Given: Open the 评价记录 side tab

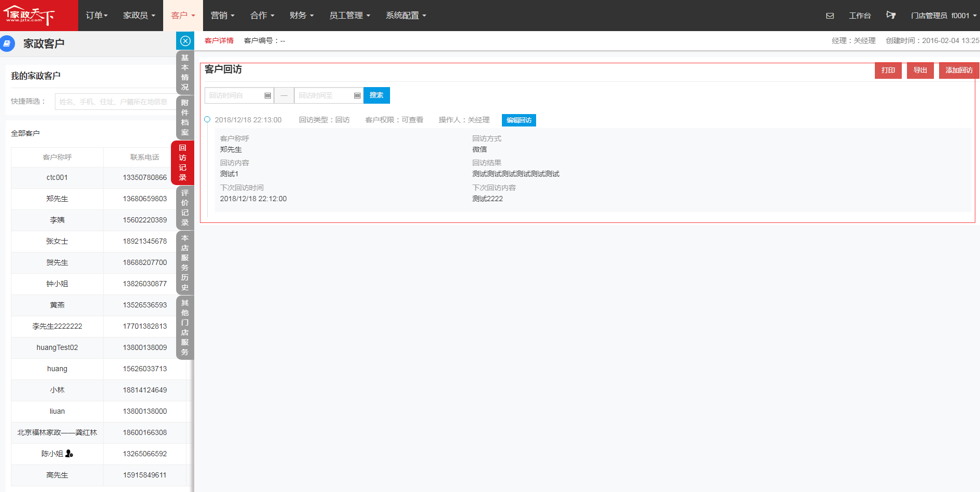Looking at the screenshot, I should 185,208.
